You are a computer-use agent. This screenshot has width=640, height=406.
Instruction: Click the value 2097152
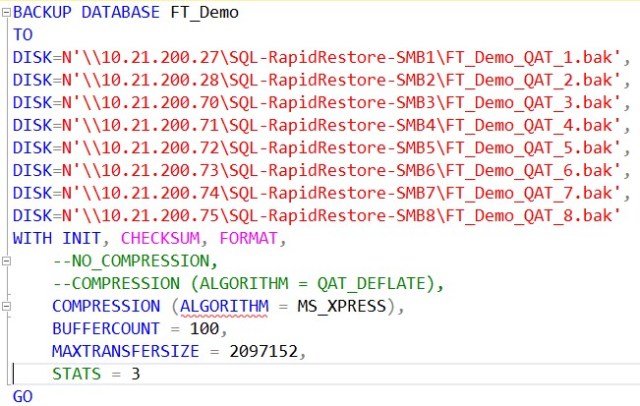pos(264,351)
